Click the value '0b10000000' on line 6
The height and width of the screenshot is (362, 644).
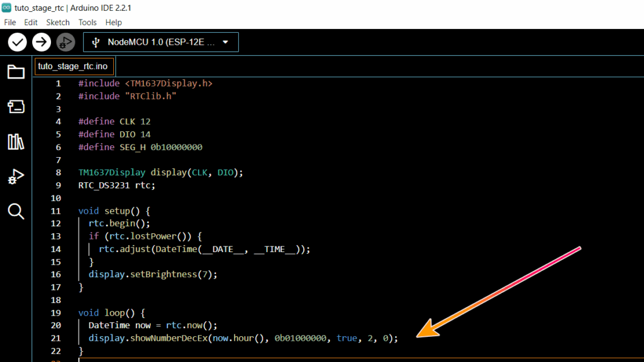pyautogui.click(x=177, y=147)
